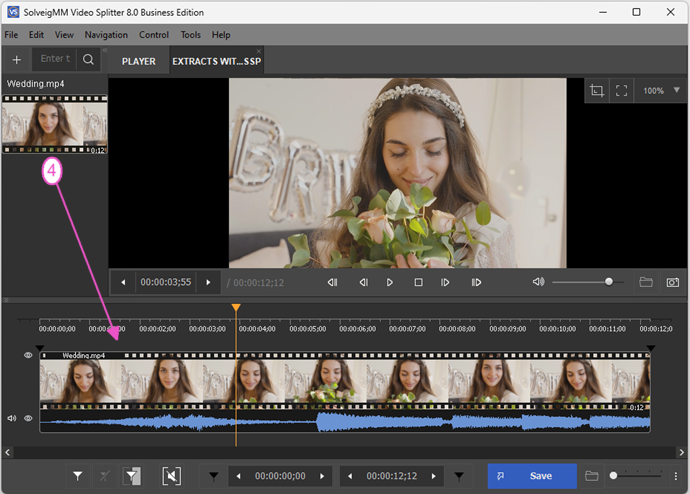Click the end time field 00:00:12;12
690x494 pixels.
[x=392, y=476]
